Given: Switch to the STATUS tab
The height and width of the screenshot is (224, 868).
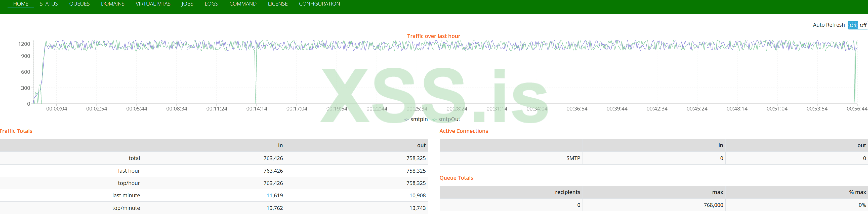Looking at the screenshot, I should click(x=49, y=4).
